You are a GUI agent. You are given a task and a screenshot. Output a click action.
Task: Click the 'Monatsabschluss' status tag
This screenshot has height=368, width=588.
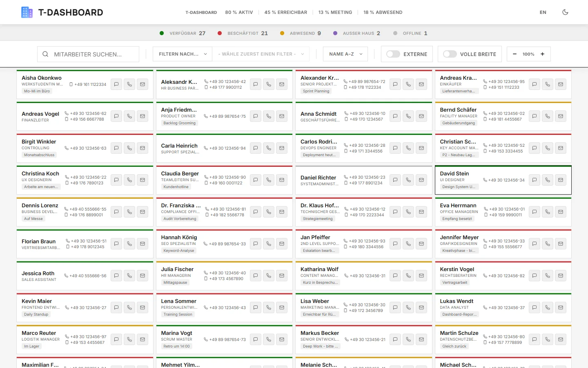coord(39,155)
